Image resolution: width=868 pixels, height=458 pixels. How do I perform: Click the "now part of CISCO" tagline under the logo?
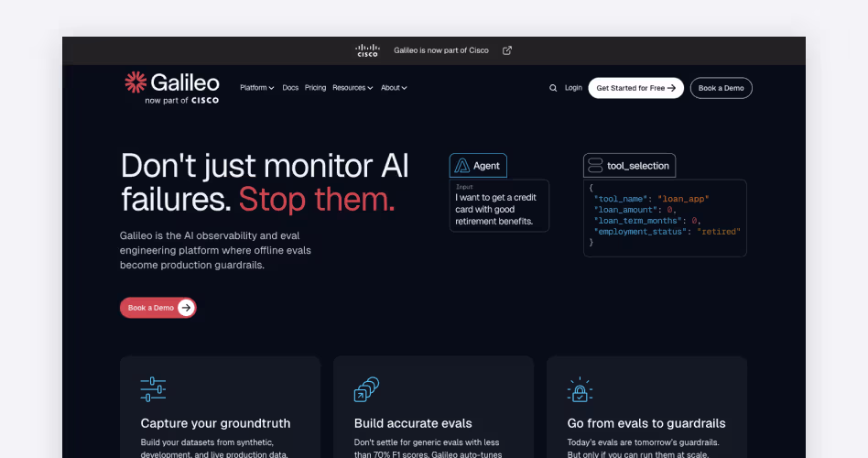181,101
